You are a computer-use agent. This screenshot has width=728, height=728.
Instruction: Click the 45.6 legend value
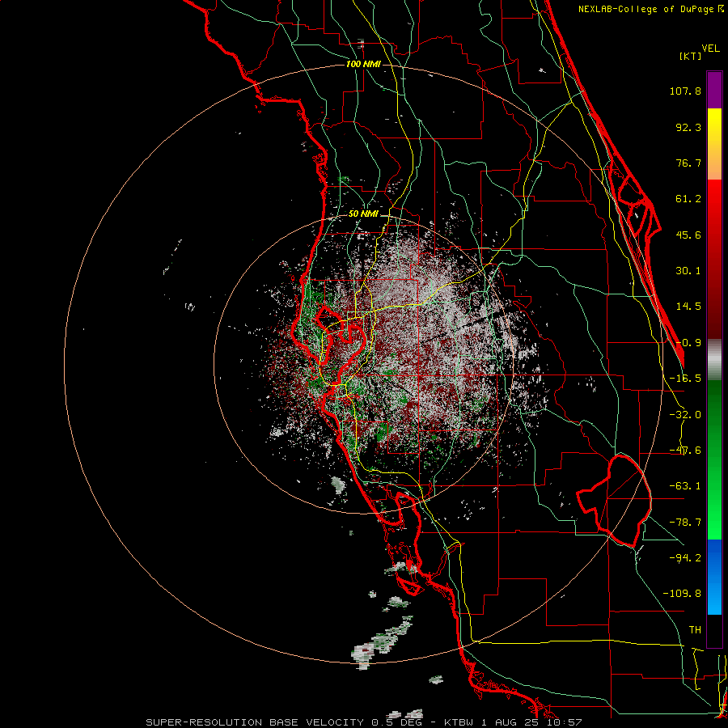pos(688,235)
